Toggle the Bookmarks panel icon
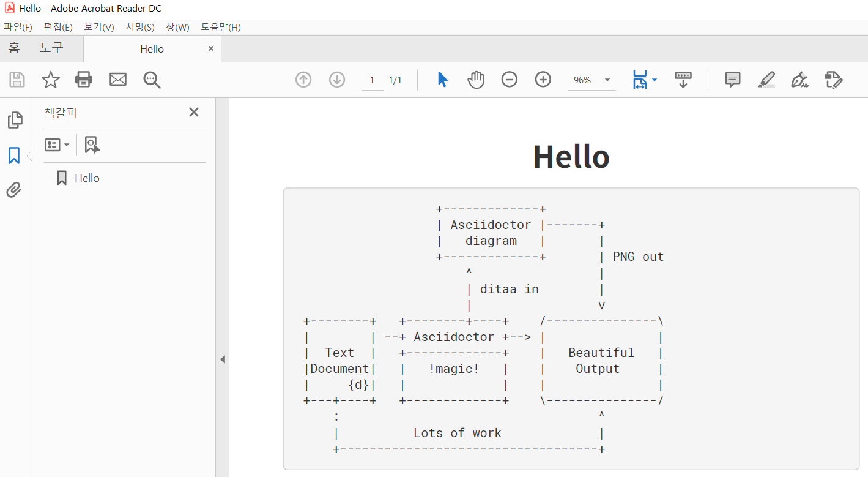 [14, 156]
